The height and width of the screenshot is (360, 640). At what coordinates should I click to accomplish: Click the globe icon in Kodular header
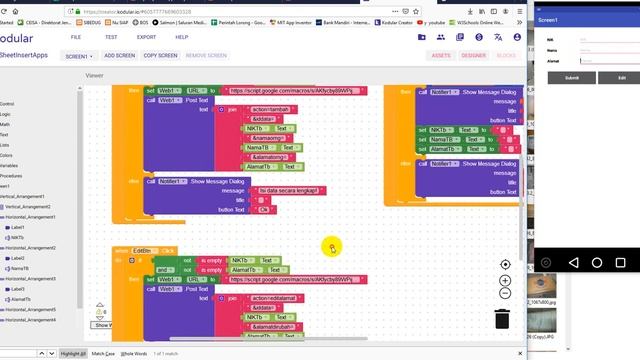click(479, 37)
